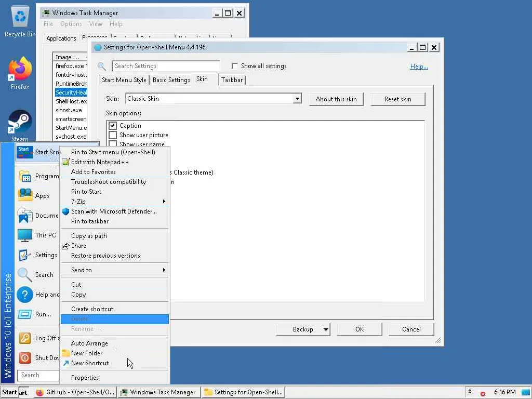Show hidden system tray icons
The image size is (532, 399).
[x=470, y=392]
